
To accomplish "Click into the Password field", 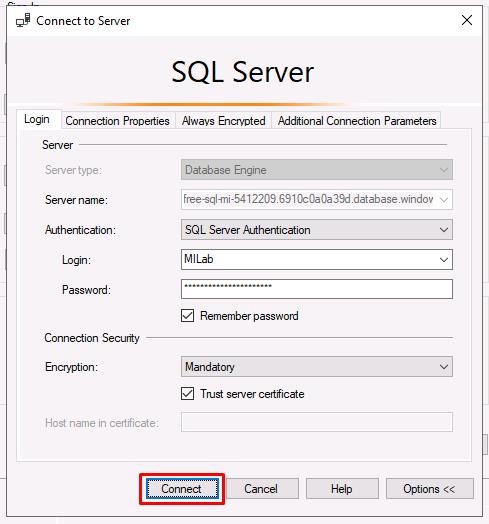I will [317, 289].
